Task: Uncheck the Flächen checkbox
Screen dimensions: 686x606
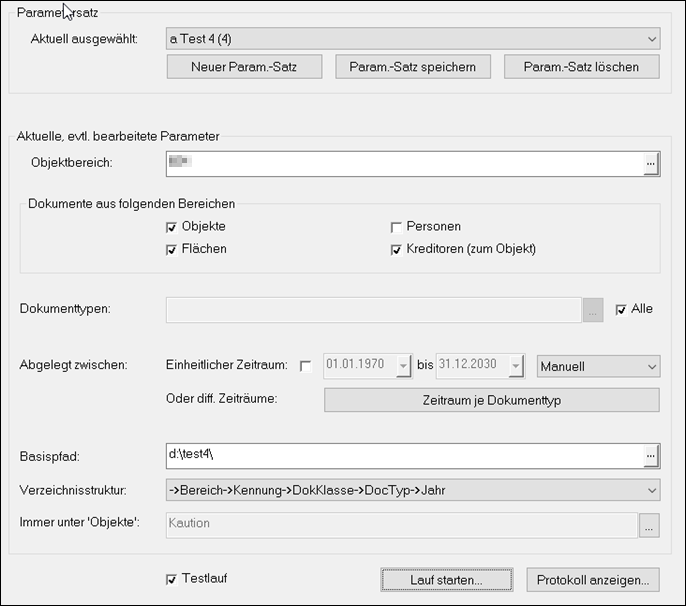Action: [172, 249]
